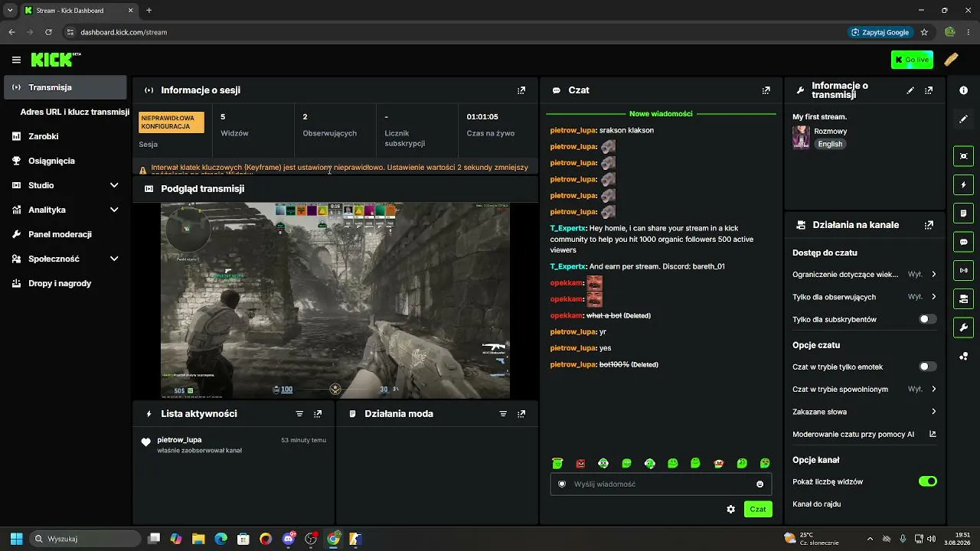Click the Zapytaj Google button
Image resolution: width=980 pixels, height=551 pixels.
[880, 32]
